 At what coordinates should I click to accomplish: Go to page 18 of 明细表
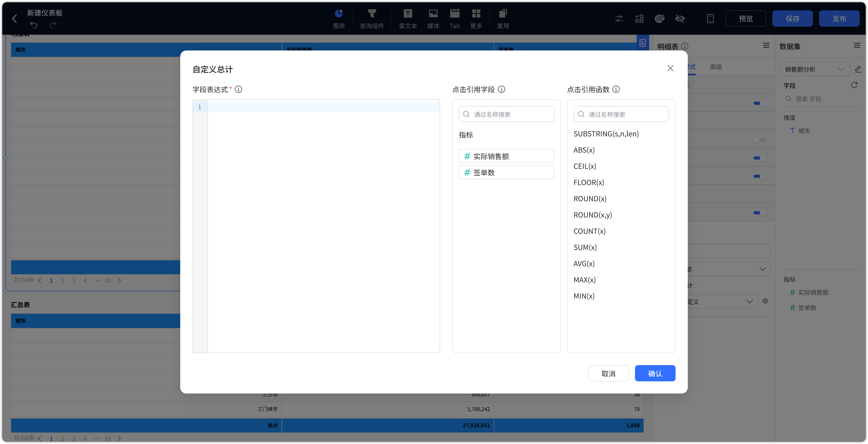click(x=108, y=280)
